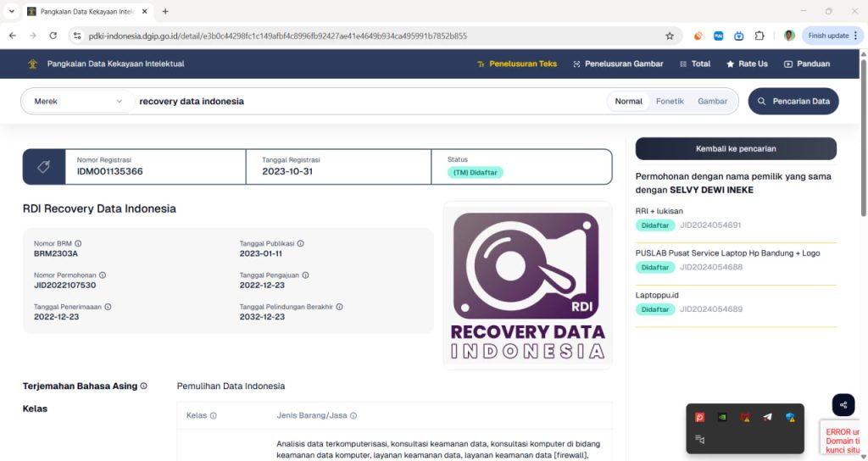868x461 pixels.
Task: Reload the current page
Action: click(x=53, y=36)
